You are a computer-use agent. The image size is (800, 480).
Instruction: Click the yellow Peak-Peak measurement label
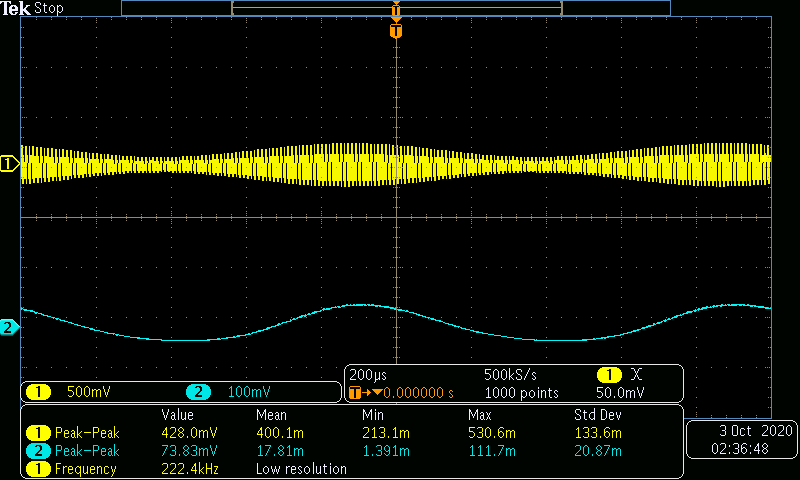(x=87, y=433)
